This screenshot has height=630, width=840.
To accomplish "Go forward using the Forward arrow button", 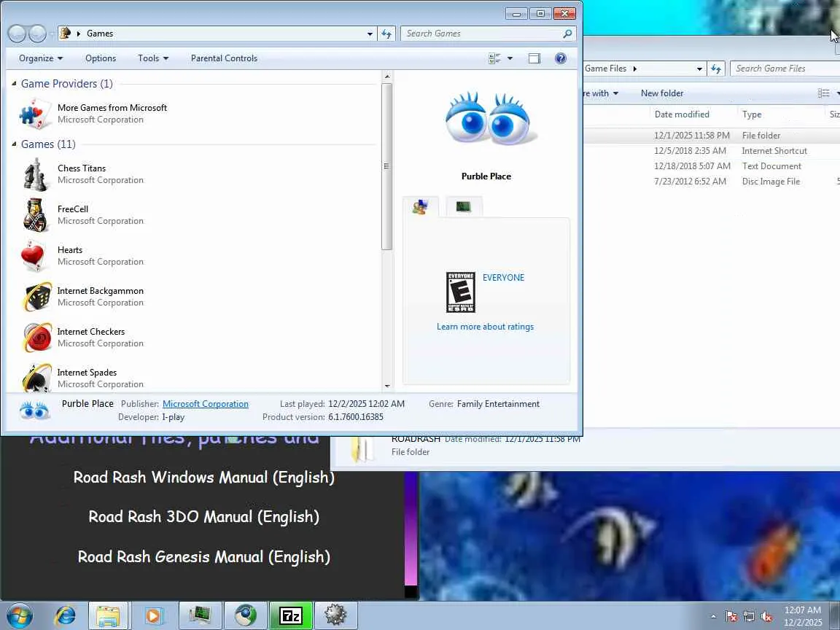I will [37, 34].
